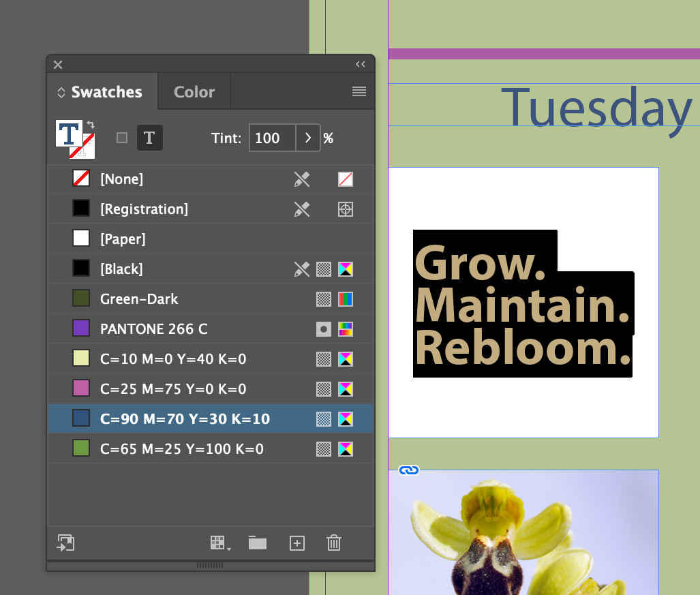Select the Swatches tab
The image size is (700, 595).
(107, 92)
